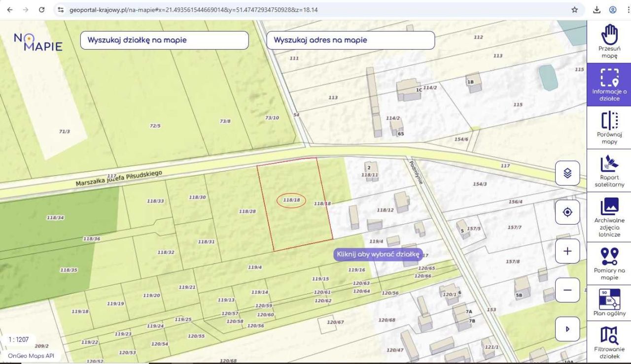Select parcel 118/33 on the map

coord(156,201)
